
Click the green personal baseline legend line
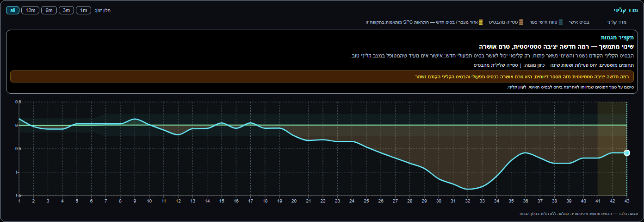coord(596,22)
